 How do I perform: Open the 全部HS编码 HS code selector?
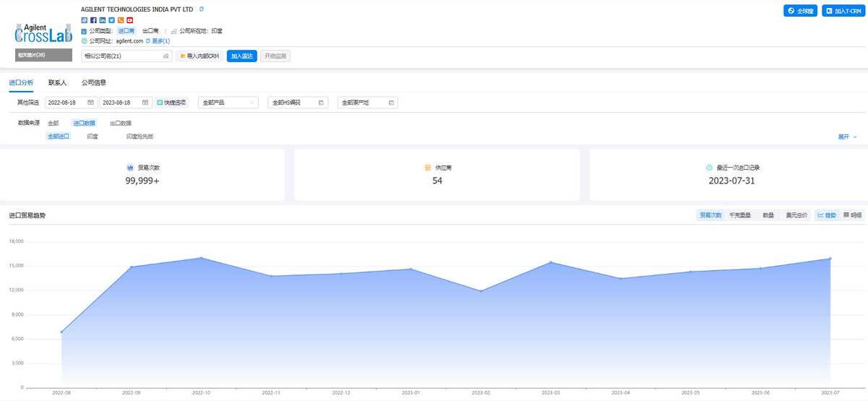pyautogui.click(x=298, y=103)
